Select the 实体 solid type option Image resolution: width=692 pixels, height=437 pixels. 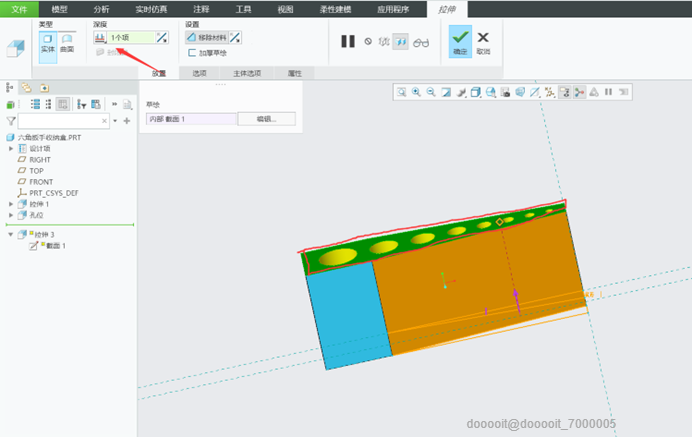click(48, 42)
